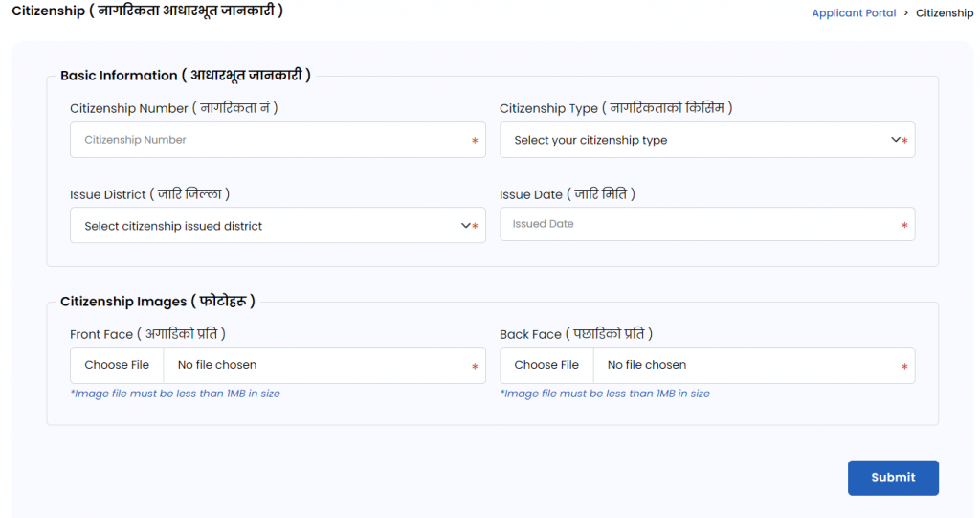Click the Basic Information section heading
The height and width of the screenshot is (518, 980).
185,76
